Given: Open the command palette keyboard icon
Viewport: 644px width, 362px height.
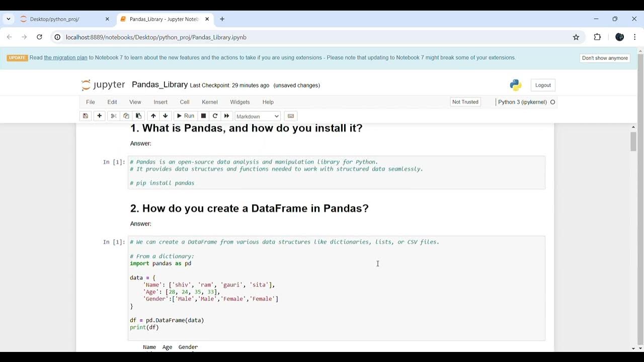Looking at the screenshot, I should coord(290,116).
